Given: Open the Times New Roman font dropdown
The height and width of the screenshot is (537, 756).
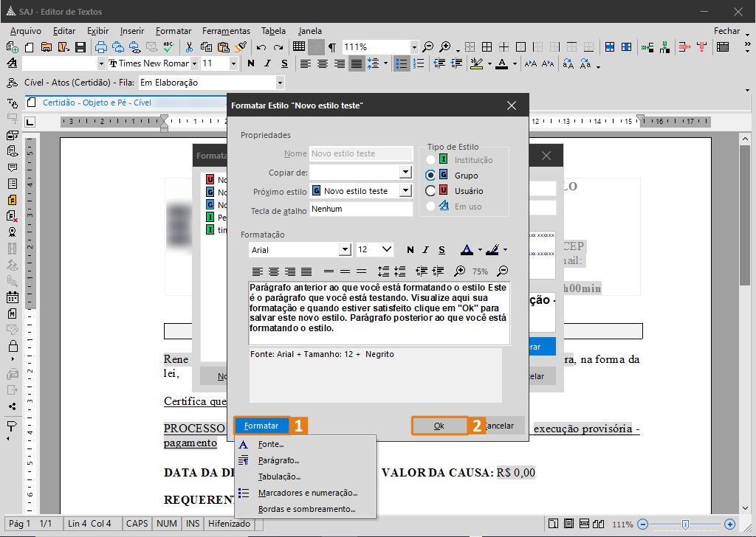Looking at the screenshot, I should (194, 63).
